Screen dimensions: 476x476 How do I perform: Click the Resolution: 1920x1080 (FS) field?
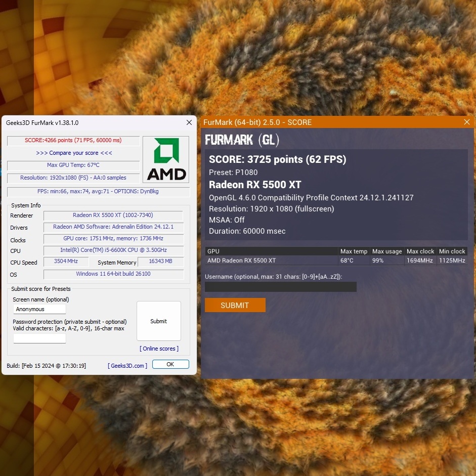73,178
